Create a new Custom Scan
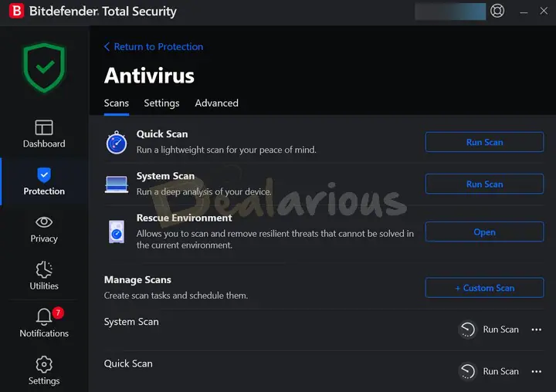The height and width of the screenshot is (392, 556). coord(484,288)
